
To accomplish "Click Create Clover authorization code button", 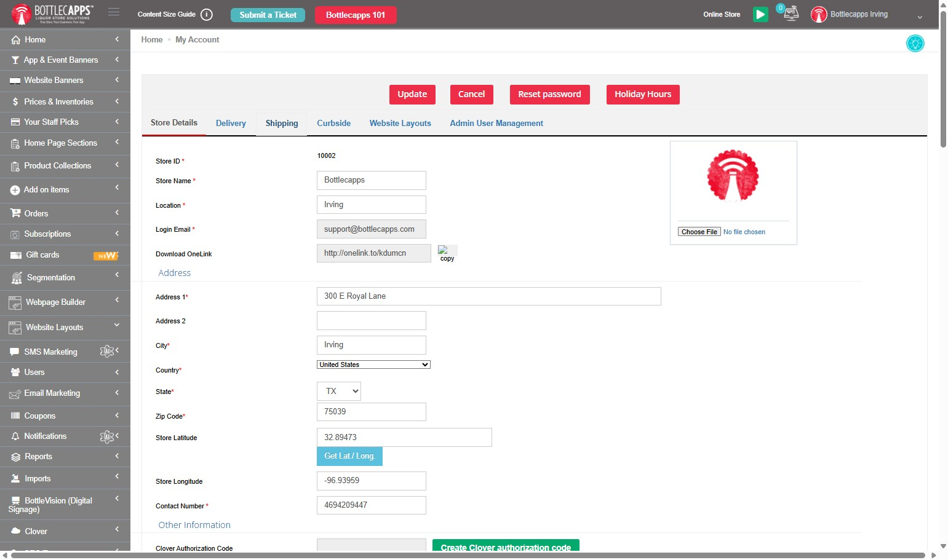I will [x=506, y=546].
